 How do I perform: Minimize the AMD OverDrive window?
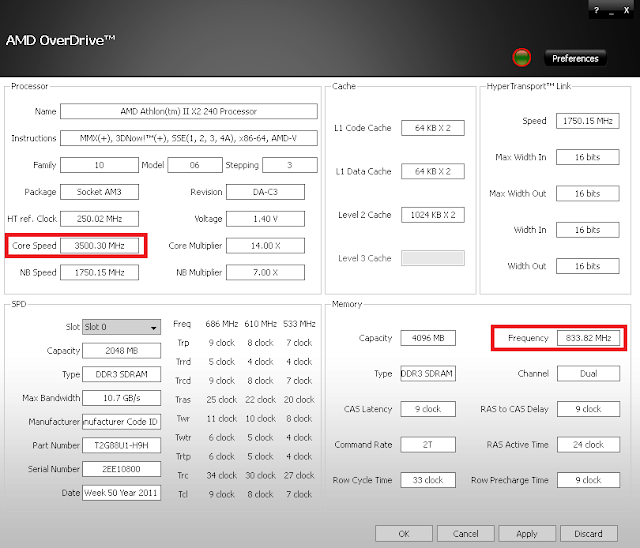pos(611,11)
